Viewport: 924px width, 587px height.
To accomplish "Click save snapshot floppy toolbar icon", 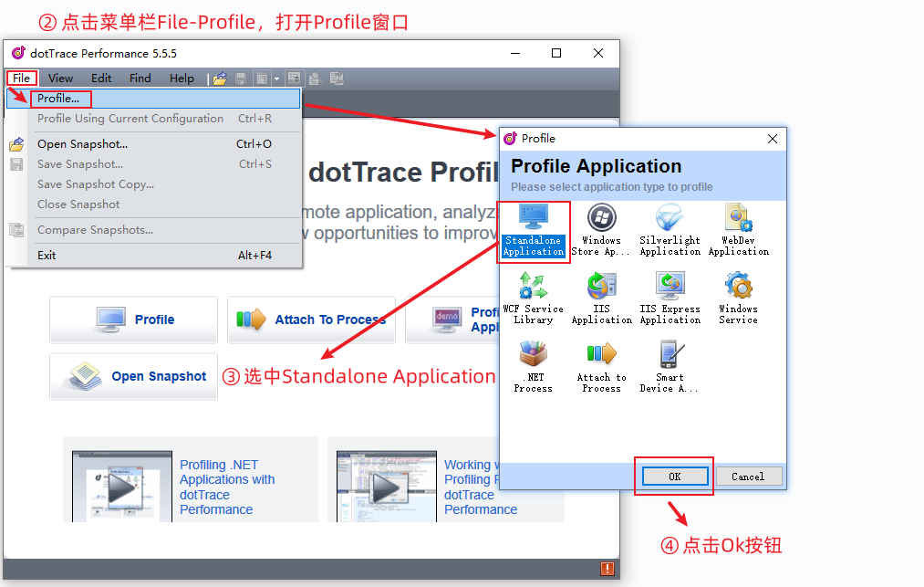I will click(241, 79).
